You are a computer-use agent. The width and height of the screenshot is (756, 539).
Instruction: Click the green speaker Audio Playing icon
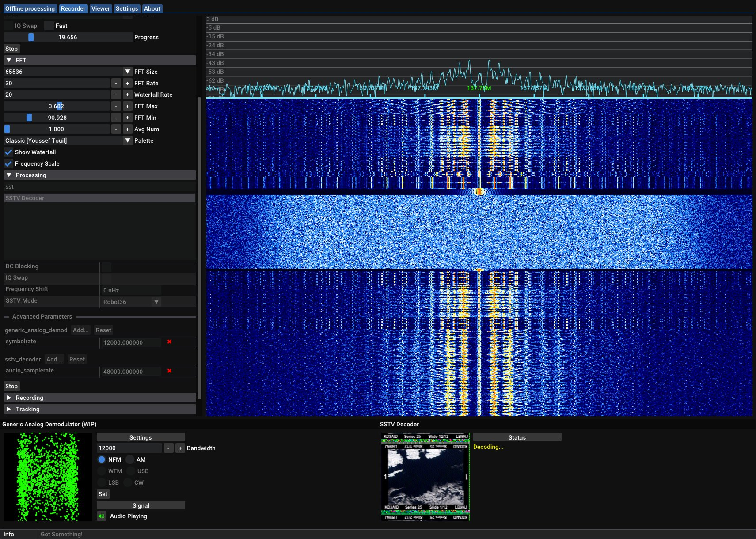click(x=102, y=516)
